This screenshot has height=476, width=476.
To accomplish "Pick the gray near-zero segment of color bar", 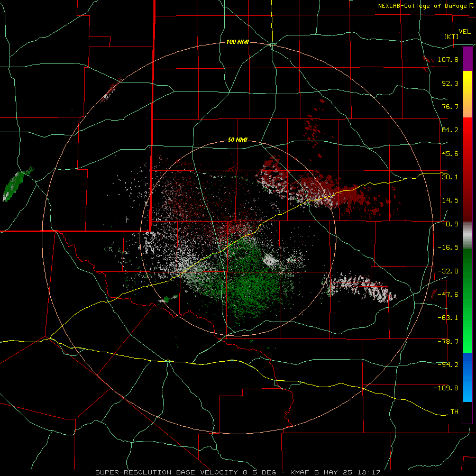I will (467, 235).
